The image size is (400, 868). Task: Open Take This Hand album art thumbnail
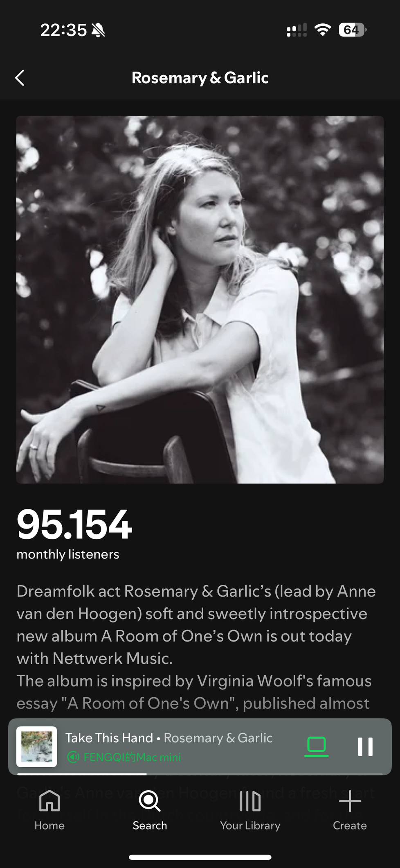pos(36,746)
